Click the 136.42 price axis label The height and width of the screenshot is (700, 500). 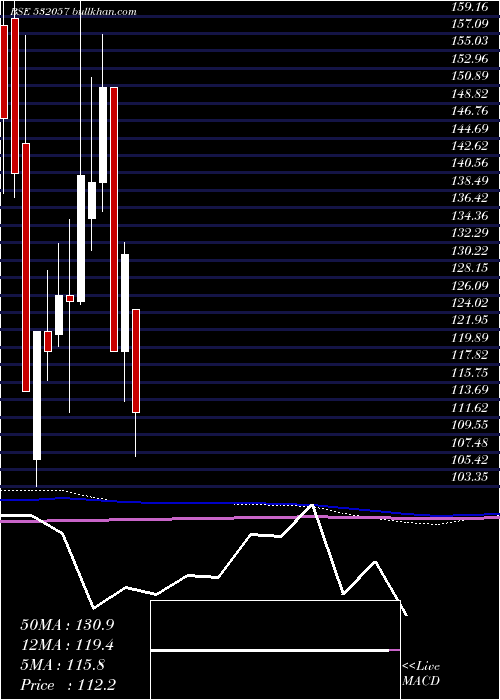(x=469, y=199)
